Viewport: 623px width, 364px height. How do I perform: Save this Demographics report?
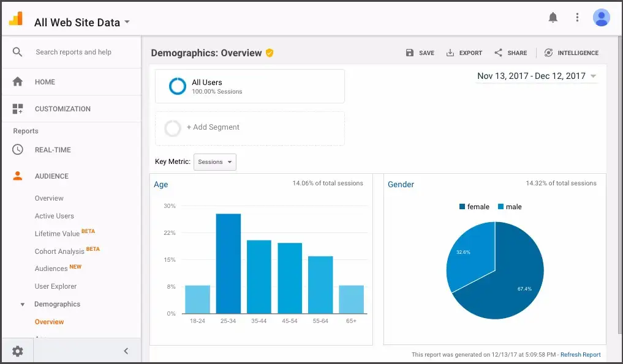(x=420, y=53)
